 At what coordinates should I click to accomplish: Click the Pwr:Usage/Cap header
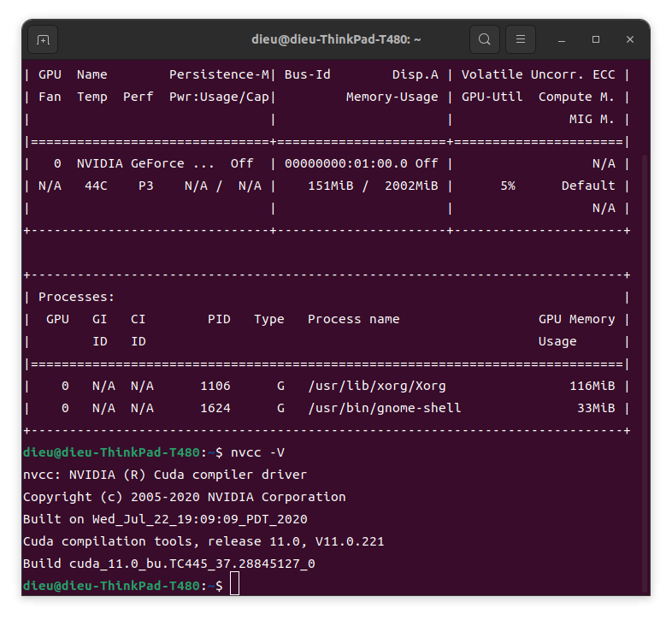point(219,97)
